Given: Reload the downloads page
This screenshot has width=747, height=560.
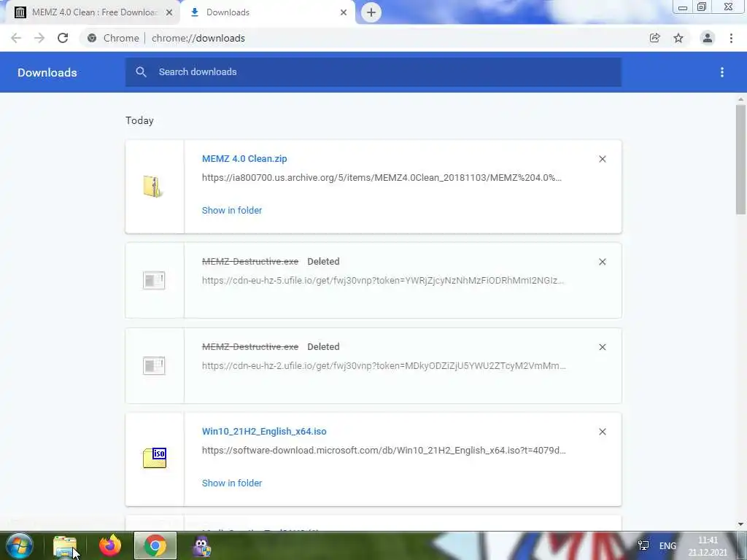Looking at the screenshot, I should click(x=63, y=38).
